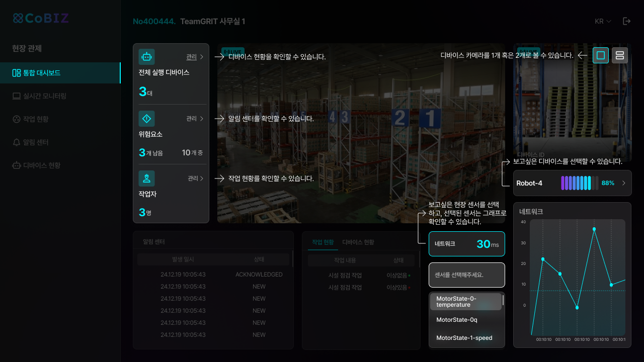The width and height of the screenshot is (644, 362).
Task: Open the KR language dropdown
Action: click(x=603, y=21)
